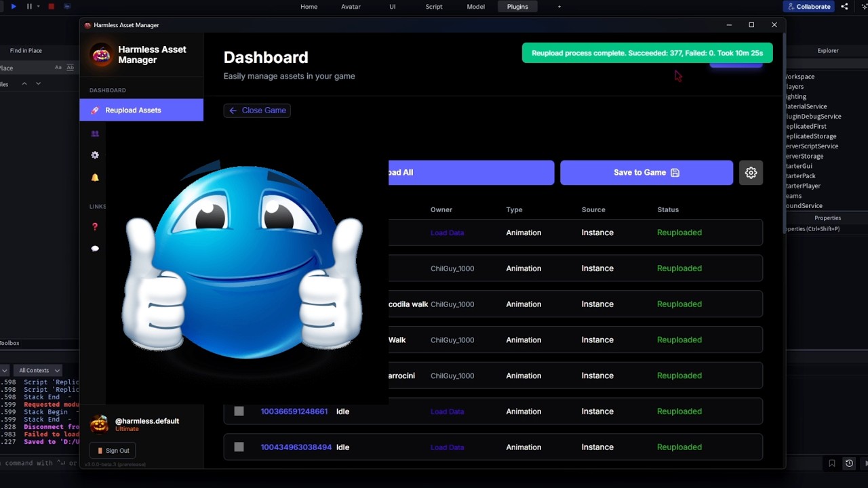Screen dimensions: 868x488
Task: Select Reupload Assets in the sidebar
Action: 141,110
